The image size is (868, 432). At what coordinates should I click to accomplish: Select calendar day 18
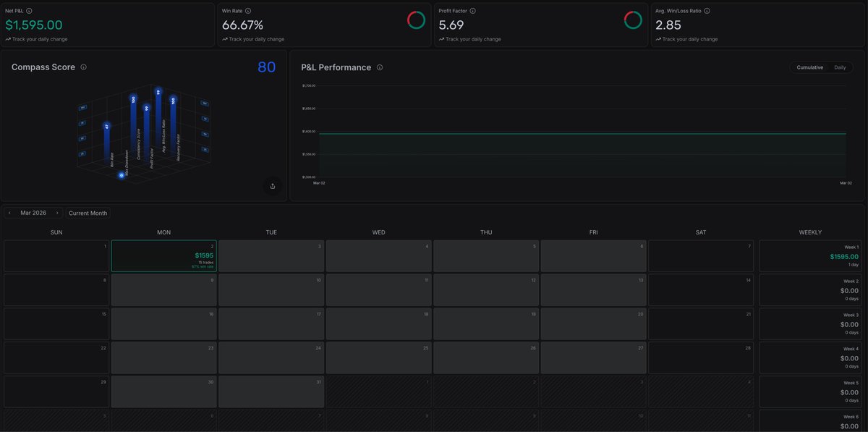(378, 324)
